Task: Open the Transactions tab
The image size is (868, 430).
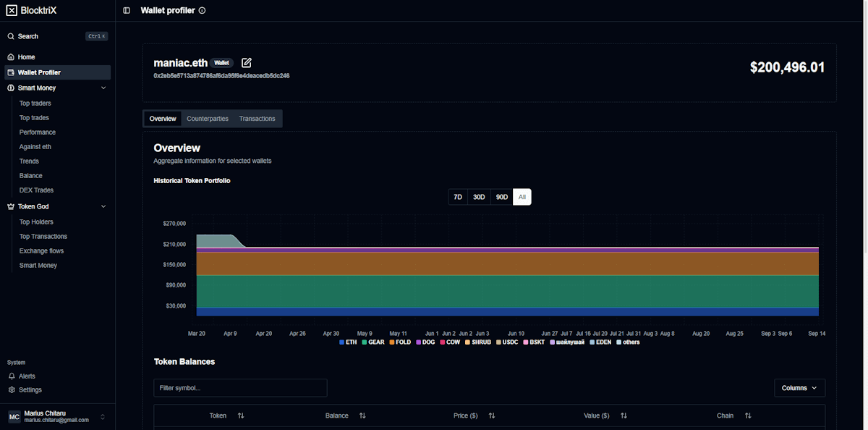Action: pos(257,118)
